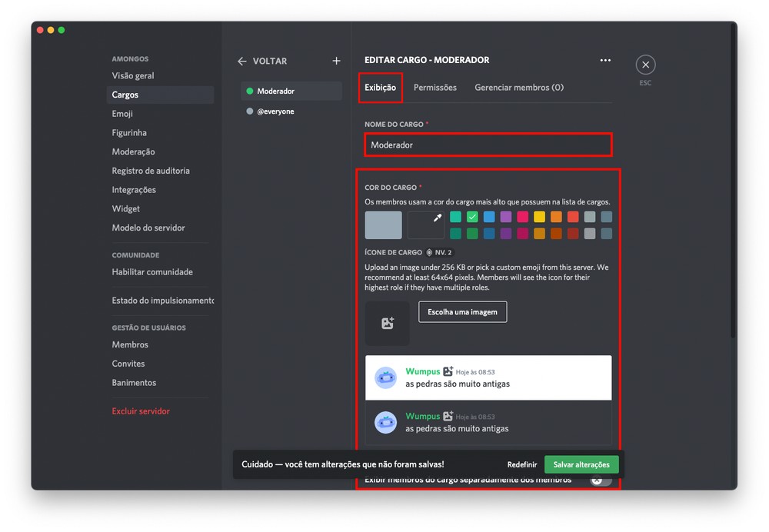Viewport: 769px width, 532px height.
Task: Close settings with the ESC X button
Action: (645, 65)
